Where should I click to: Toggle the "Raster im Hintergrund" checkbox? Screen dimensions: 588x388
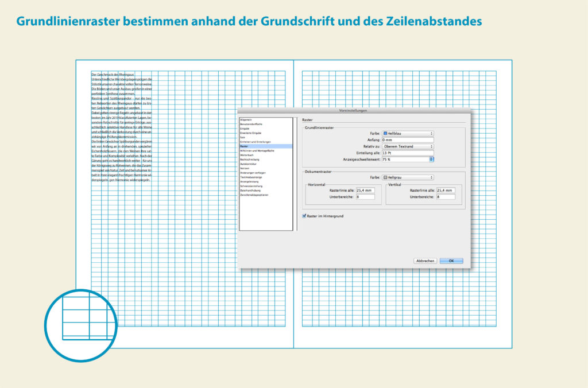[x=304, y=216]
